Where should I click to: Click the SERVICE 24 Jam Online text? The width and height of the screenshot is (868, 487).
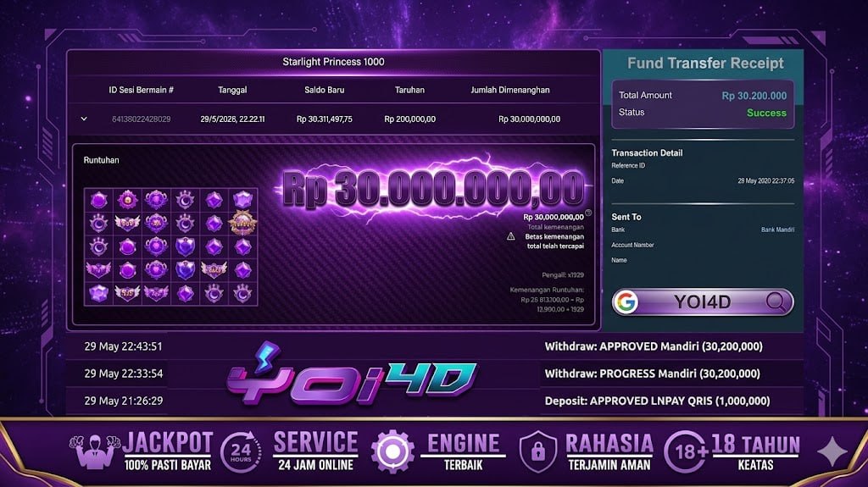pos(315,451)
